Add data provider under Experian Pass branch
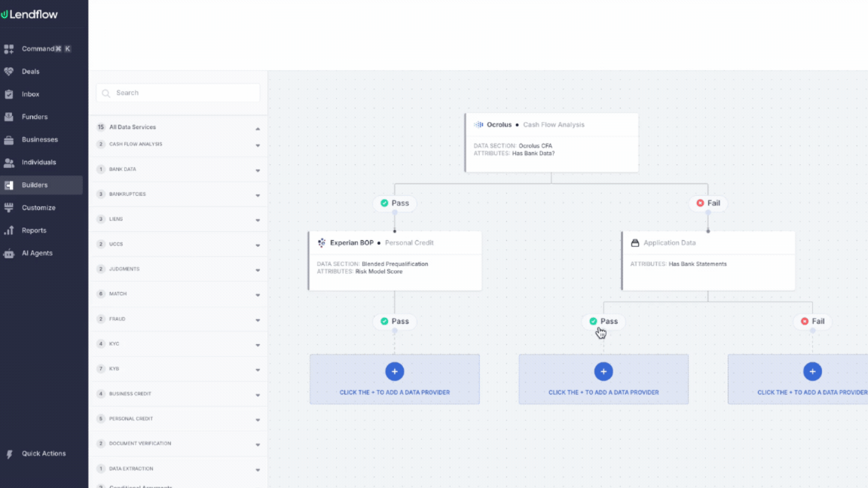The width and height of the screenshot is (868, 488). pos(395,371)
